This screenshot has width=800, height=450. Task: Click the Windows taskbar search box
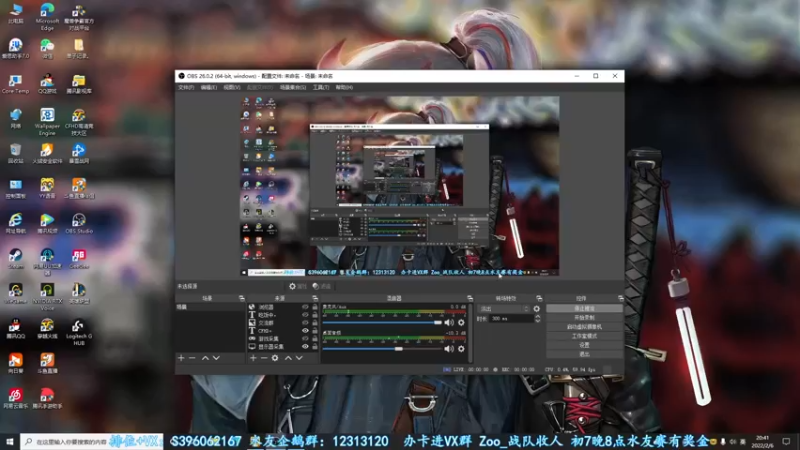pos(92,441)
